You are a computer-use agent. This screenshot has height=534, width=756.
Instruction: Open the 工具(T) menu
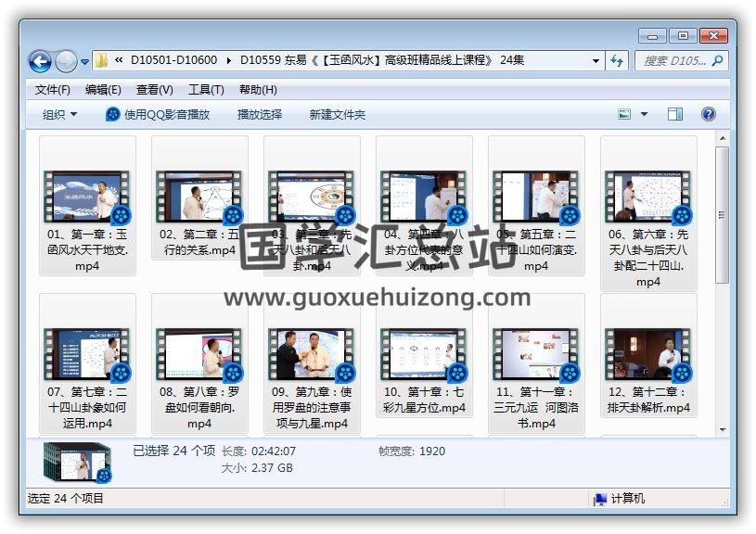tap(206, 90)
